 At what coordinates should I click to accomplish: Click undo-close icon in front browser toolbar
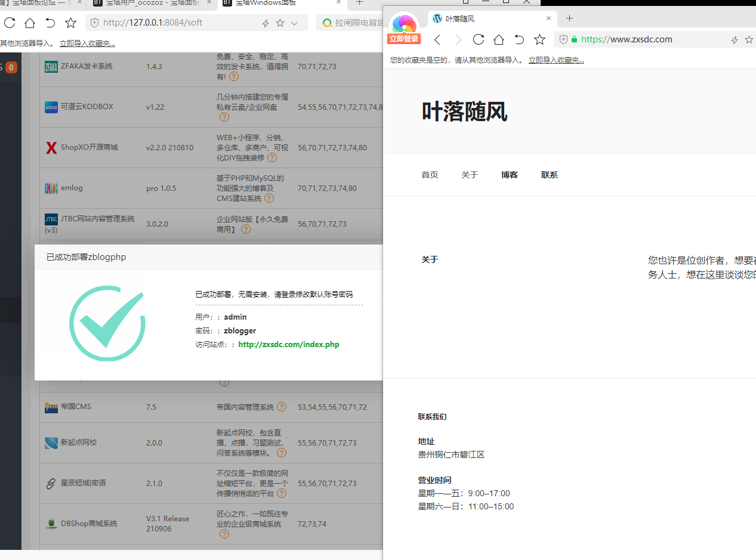click(519, 39)
